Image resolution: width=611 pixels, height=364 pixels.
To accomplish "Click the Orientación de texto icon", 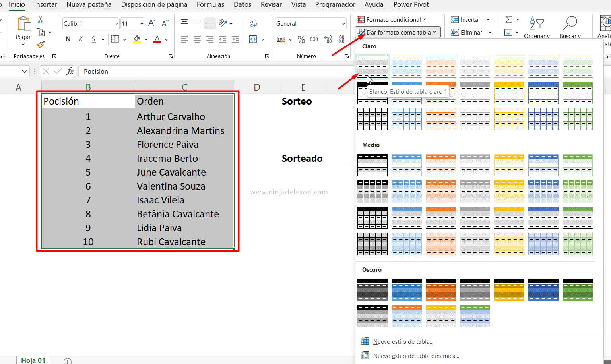I will pyautogui.click(x=223, y=23).
